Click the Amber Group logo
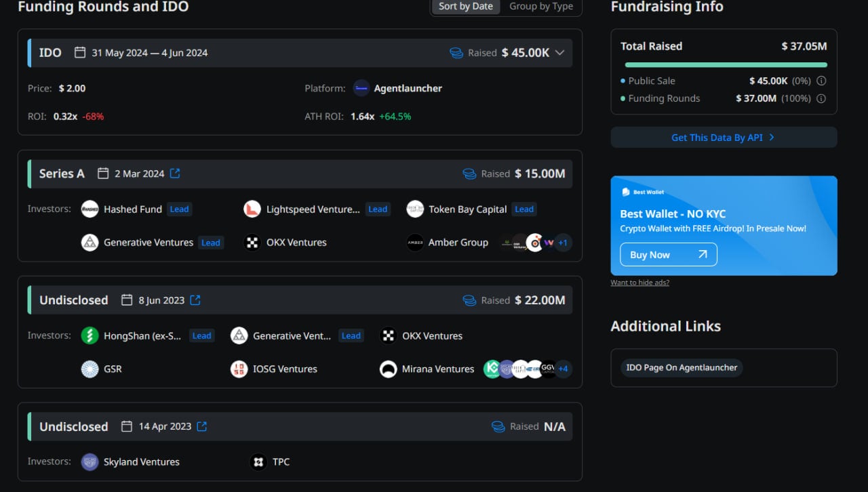This screenshot has width=868, height=492. (415, 242)
